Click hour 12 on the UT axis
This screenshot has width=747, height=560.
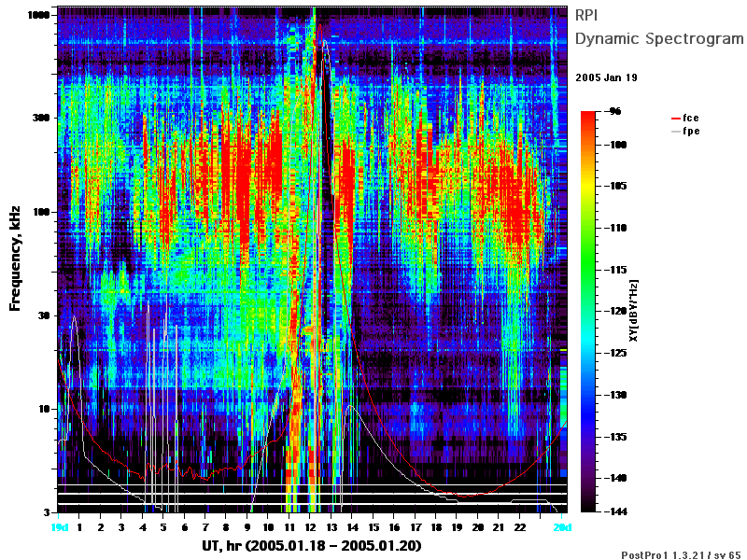(x=311, y=527)
